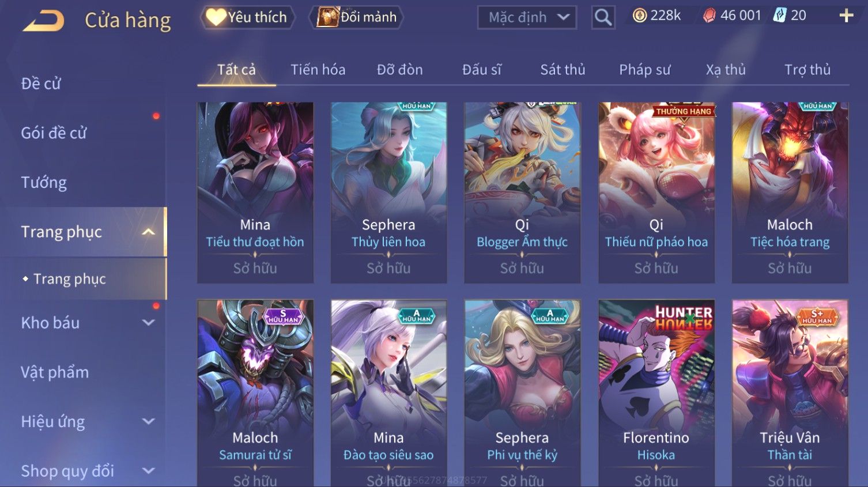
Task: Go to Gói đề cử in sidebar
Action: [54, 133]
